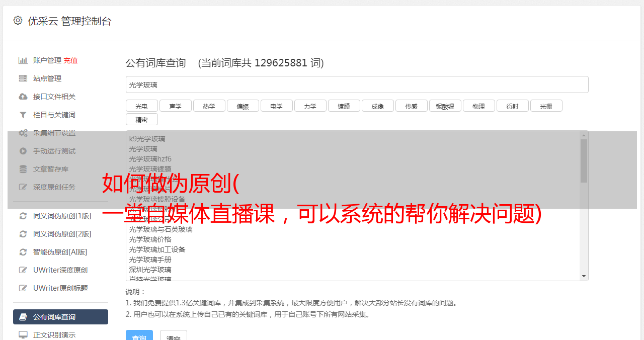The width and height of the screenshot is (644, 340).
Task: Select 深圳光学玻璃 in results
Action: tap(150, 270)
